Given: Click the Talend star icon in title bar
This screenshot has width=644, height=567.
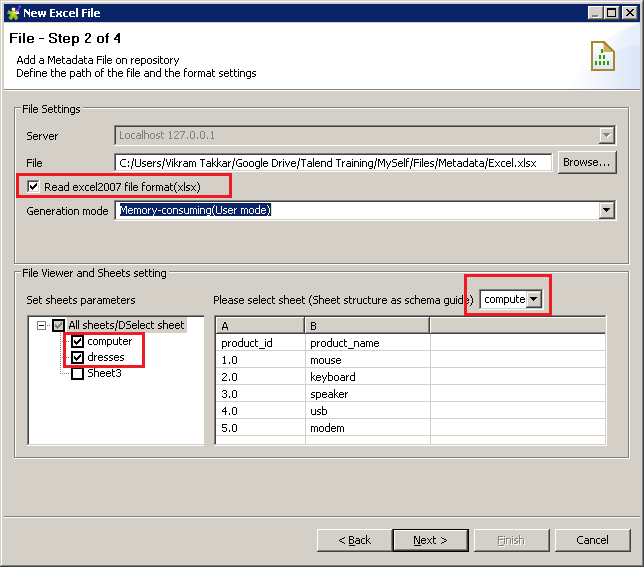Looking at the screenshot, I should (x=13, y=13).
